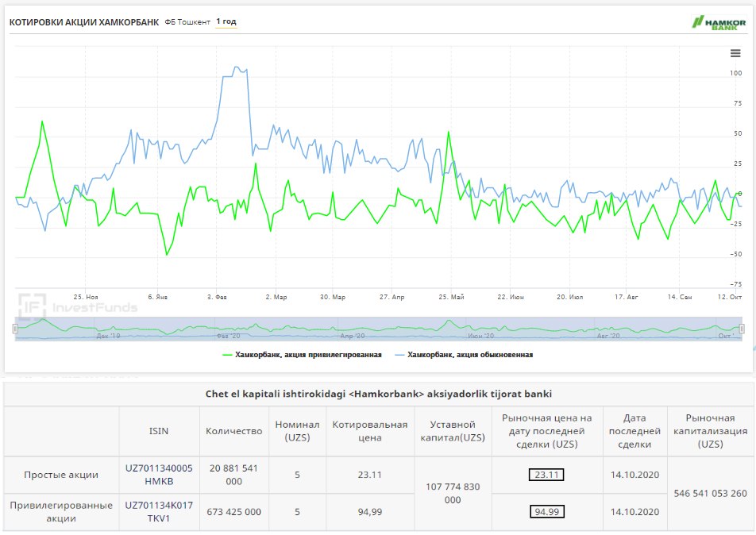The width and height of the screenshot is (756, 535).
Task: Open the chart hamburger export menu
Action: [735, 53]
